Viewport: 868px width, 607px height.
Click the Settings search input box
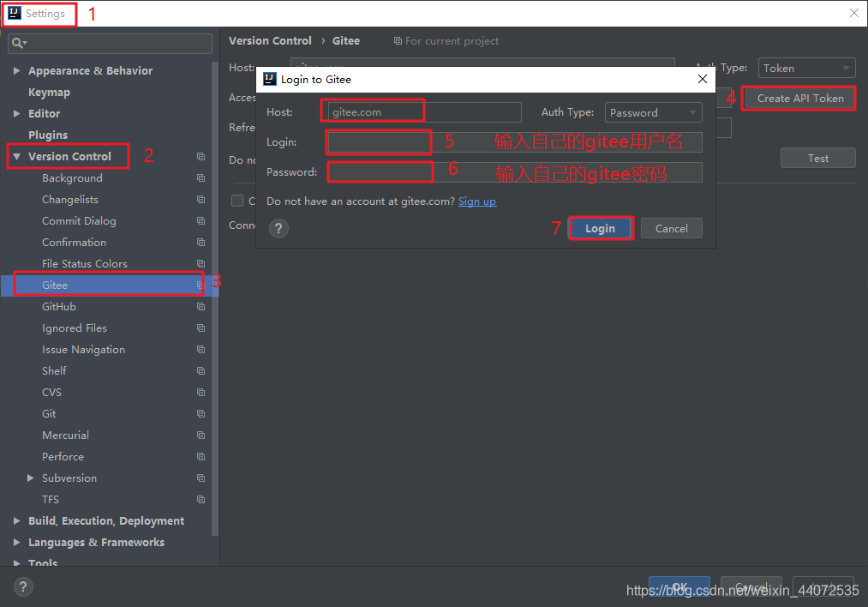click(x=110, y=43)
